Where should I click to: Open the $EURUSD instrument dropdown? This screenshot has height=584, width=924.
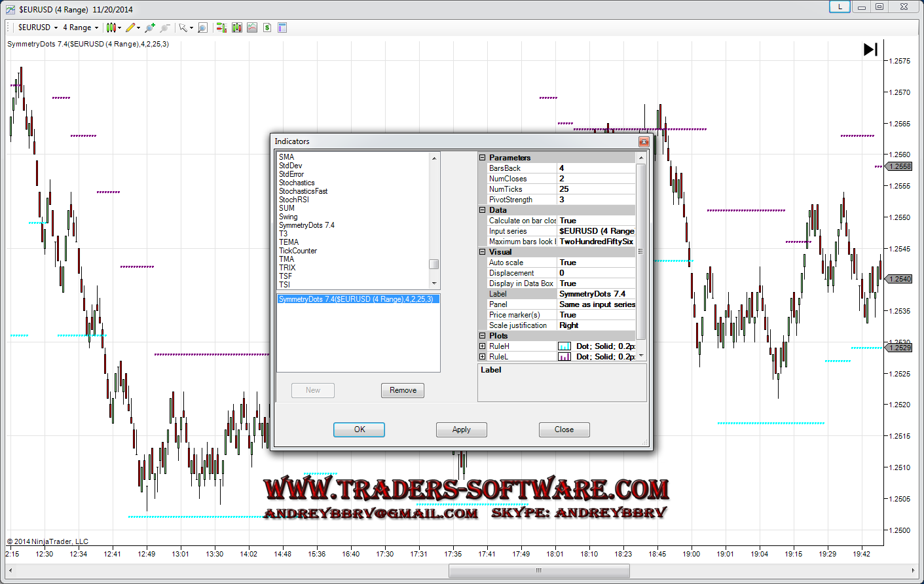[38, 27]
